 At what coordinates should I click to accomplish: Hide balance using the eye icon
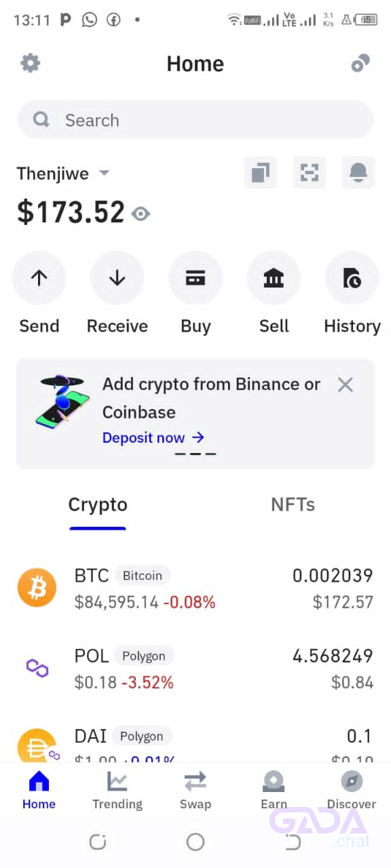point(141,214)
